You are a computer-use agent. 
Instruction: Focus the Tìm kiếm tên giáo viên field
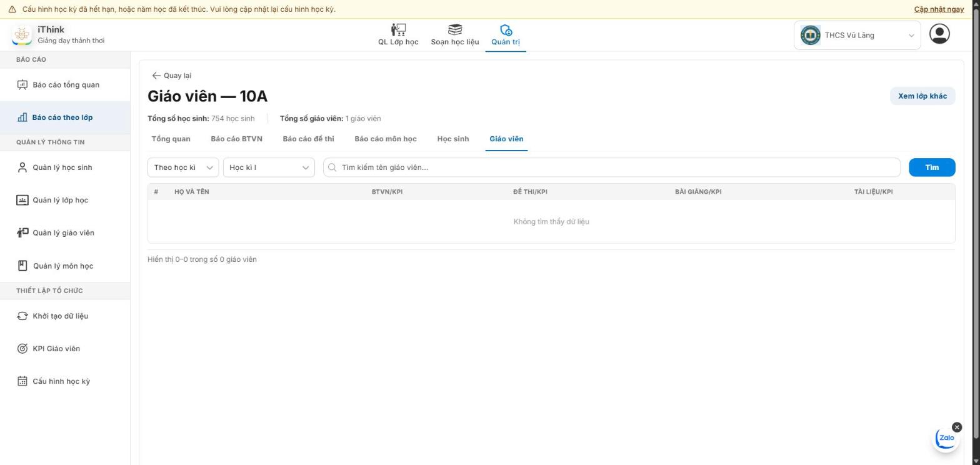point(612,167)
